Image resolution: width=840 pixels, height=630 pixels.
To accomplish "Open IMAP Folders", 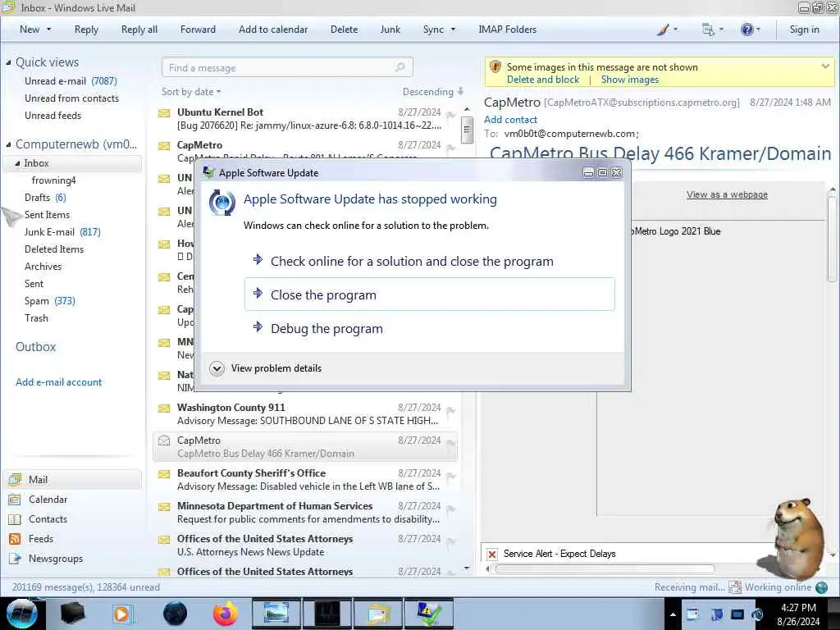I will pos(507,30).
